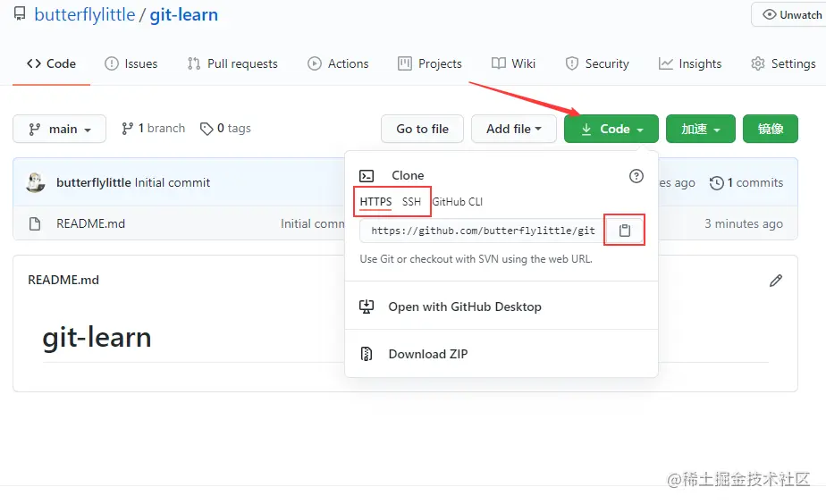Expand the main branch dropdown
This screenshot has width=826, height=504.
pos(60,129)
